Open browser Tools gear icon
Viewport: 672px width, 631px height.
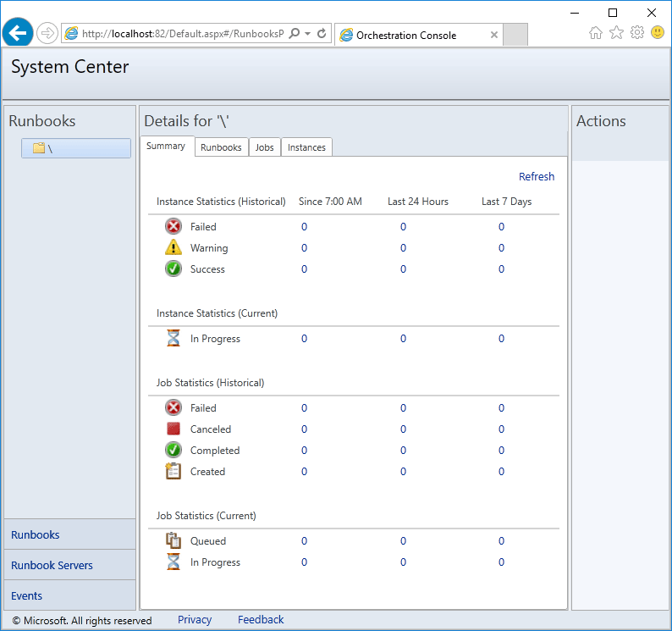(636, 32)
